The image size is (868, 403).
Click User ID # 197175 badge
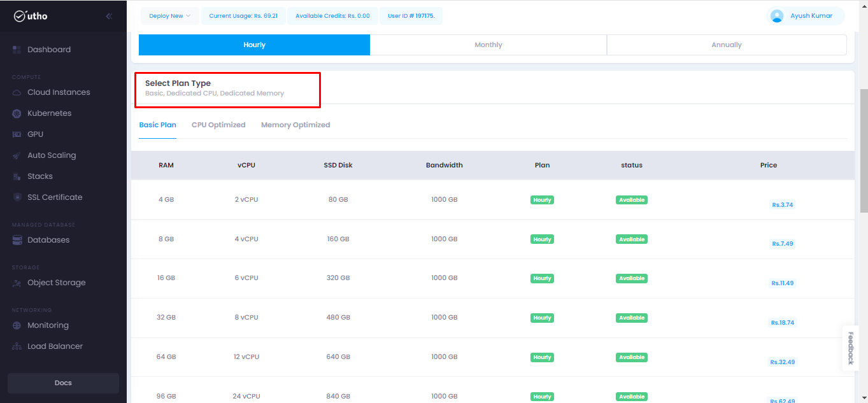tap(411, 16)
